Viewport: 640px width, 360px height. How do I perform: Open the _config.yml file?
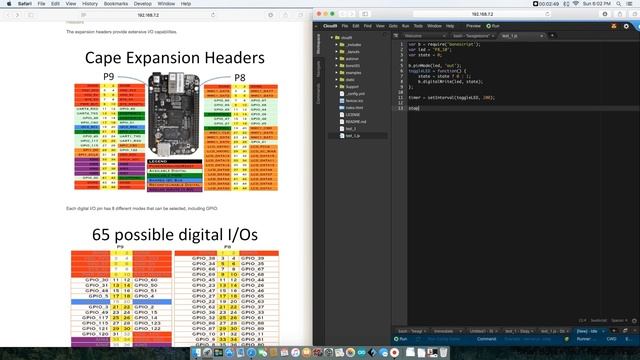point(355,93)
